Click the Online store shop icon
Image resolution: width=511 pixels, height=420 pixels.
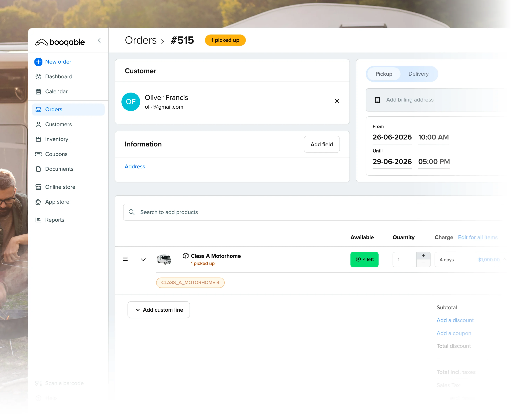(x=38, y=187)
